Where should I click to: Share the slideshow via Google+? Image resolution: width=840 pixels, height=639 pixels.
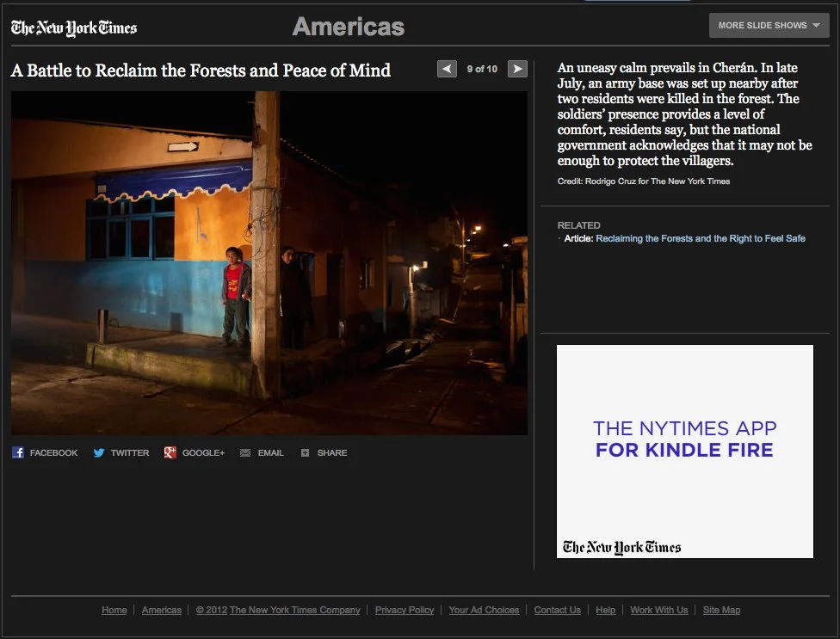click(x=194, y=452)
